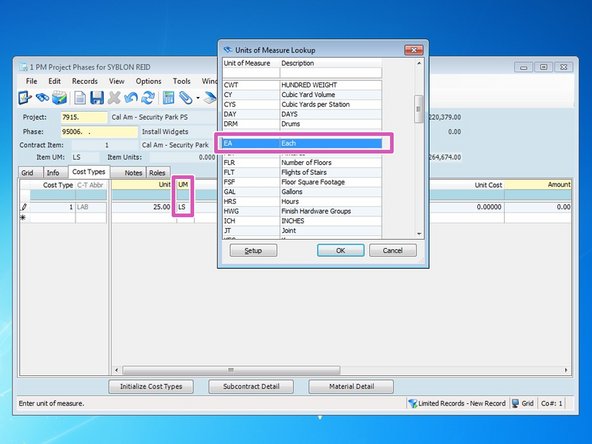Switch to the Roles tab
Viewport: 592px width, 444px height.
[157, 173]
